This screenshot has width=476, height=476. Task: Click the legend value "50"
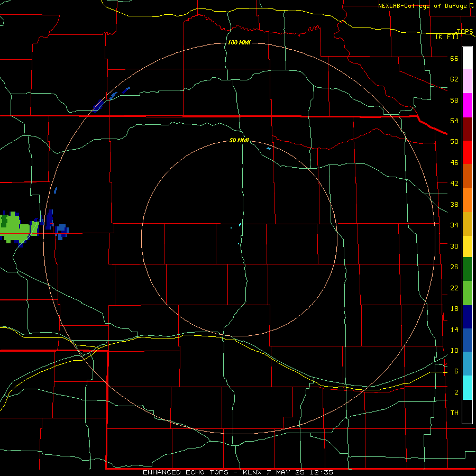pyautogui.click(x=454, y=142)
